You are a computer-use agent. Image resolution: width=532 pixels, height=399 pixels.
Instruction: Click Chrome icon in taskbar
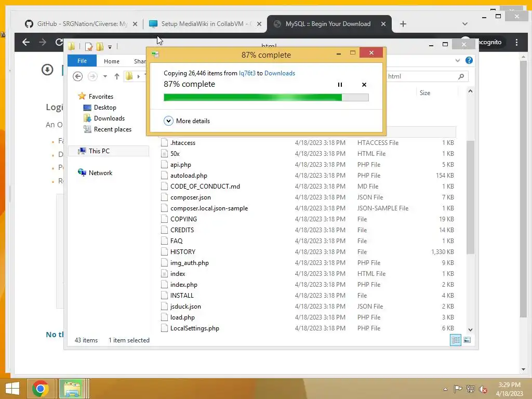(41, 389)
